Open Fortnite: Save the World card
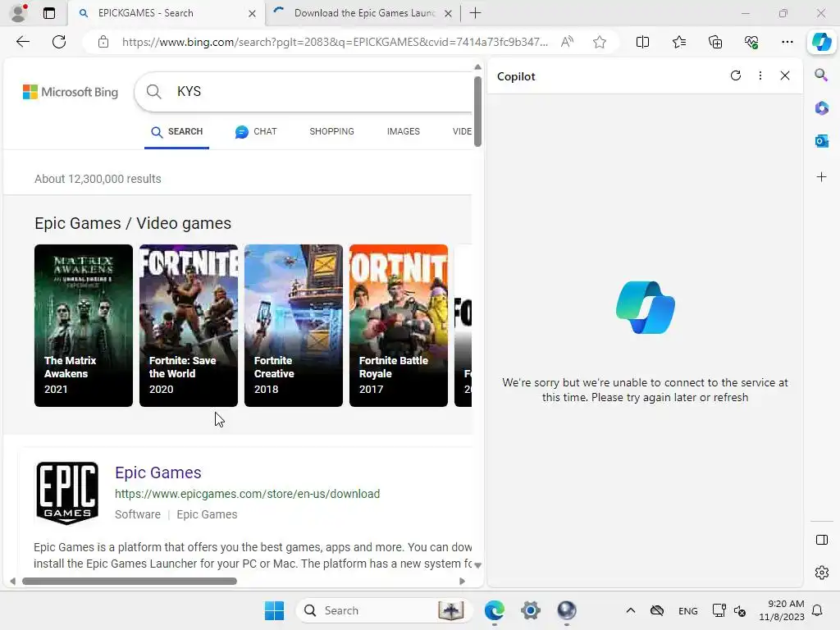 [x=189, y=325]
